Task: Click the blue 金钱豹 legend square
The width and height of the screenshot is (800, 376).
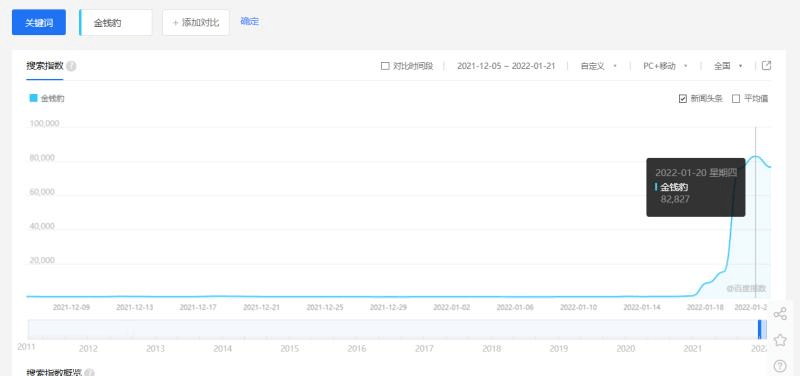Action: [x=34, y=98]
